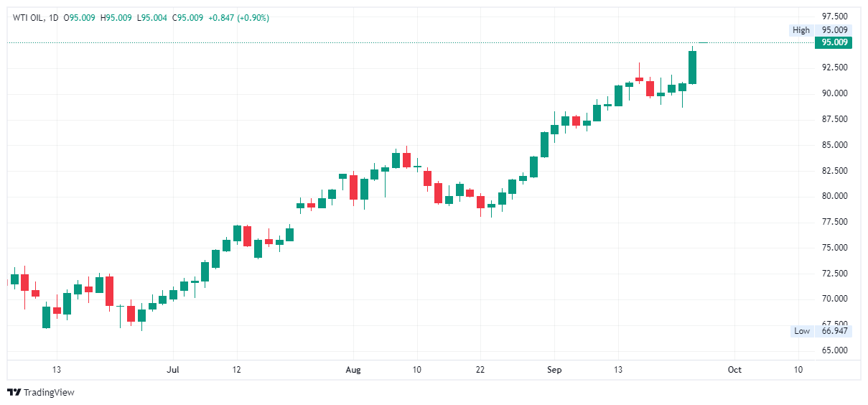Screen dimensions: 868x405
Task: Select the 1D interval label
Action: click(54, 18)
